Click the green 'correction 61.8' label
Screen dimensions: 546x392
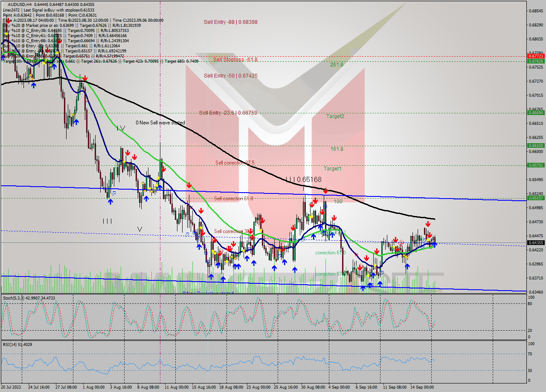click(330, 253)
